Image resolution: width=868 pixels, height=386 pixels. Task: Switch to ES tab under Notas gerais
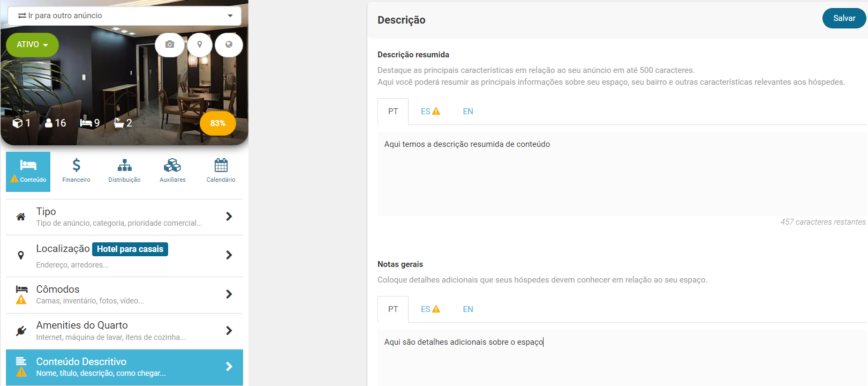(430, 309)
